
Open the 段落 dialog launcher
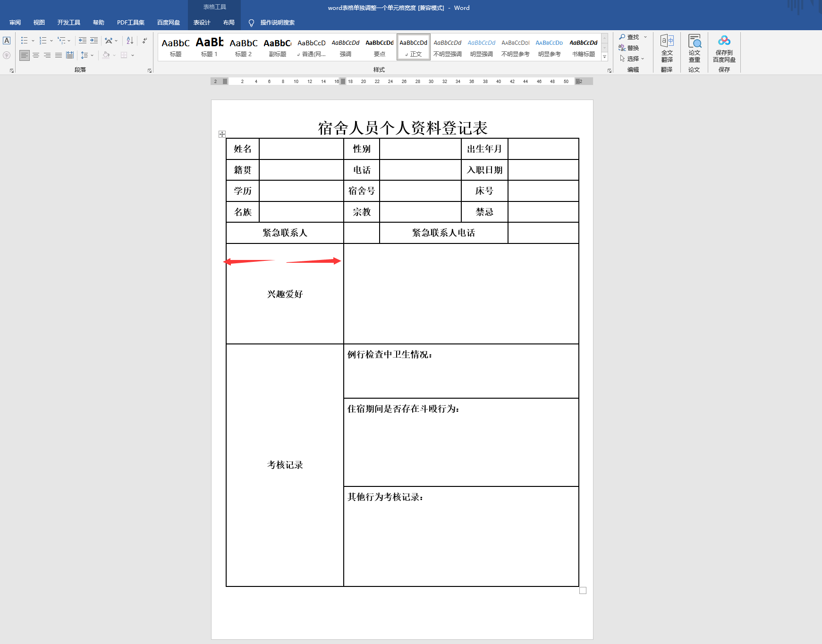[x=150, y=70]
